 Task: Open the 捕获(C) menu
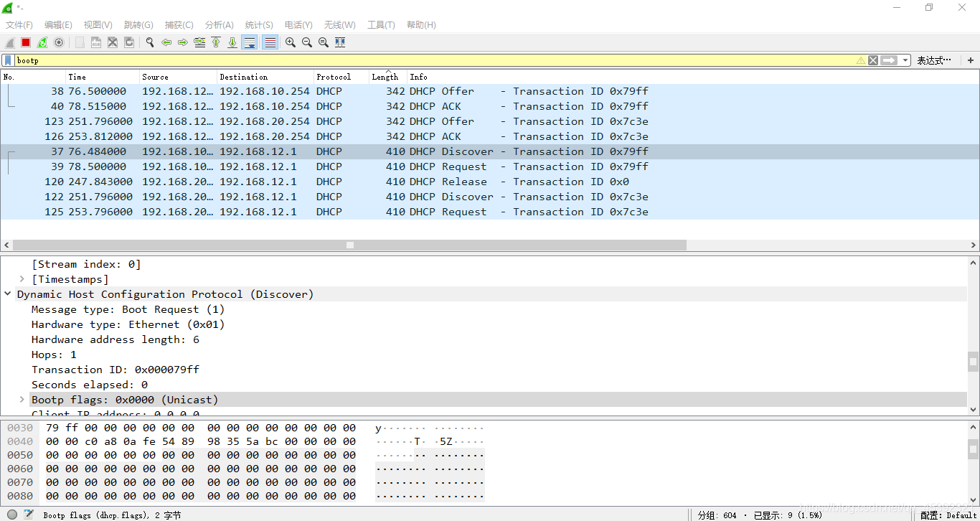(x=179, y=24)
